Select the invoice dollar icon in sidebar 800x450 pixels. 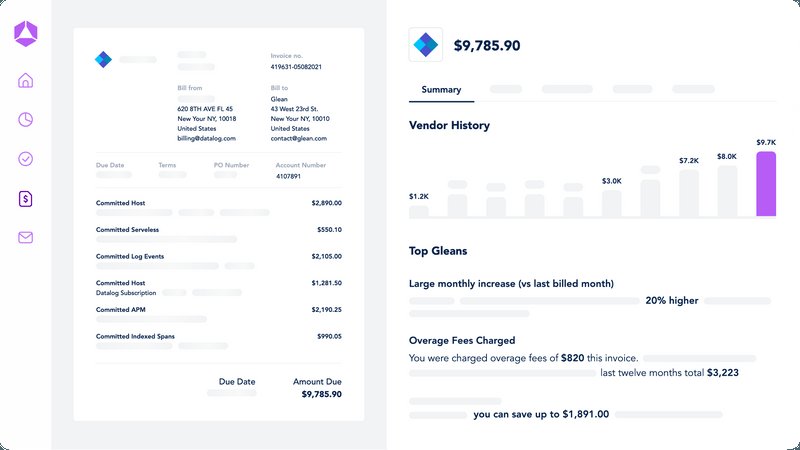coord(26,198)
